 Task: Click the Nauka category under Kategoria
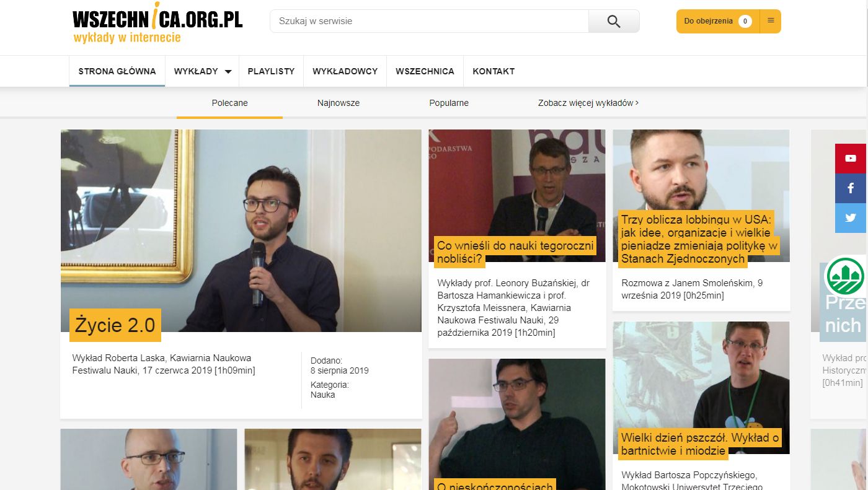[322, 395]
